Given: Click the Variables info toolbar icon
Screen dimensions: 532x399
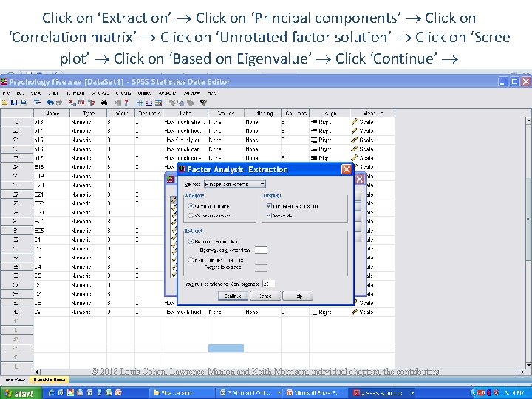Looking at the screenshot, I should [x=92, y=103].
